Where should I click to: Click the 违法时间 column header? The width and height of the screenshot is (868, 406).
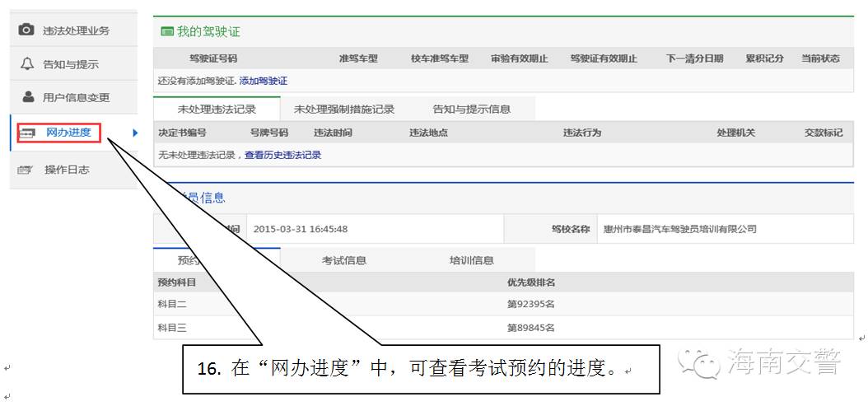[x=333, y=133]
